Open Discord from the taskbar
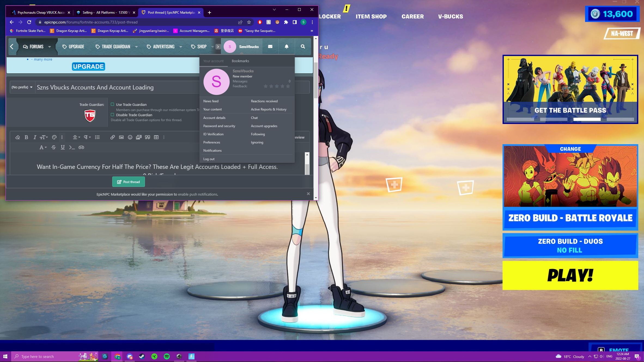 click(130, 356)
